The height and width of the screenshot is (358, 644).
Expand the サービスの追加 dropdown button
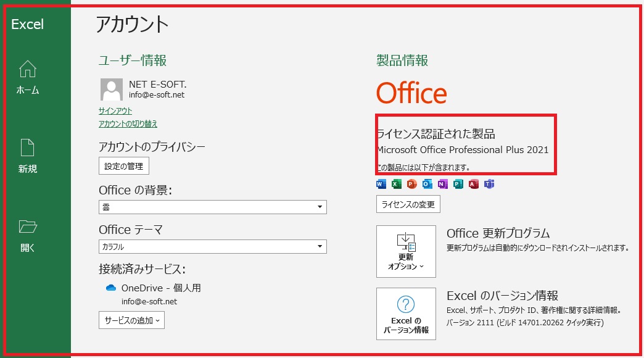click(x=131, y=320)
